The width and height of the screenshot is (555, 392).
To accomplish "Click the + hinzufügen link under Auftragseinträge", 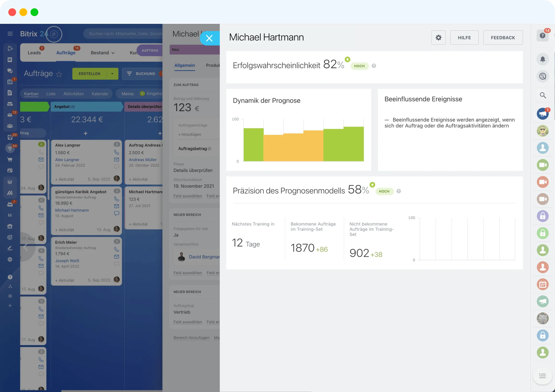I will click(x=190, y=134).
